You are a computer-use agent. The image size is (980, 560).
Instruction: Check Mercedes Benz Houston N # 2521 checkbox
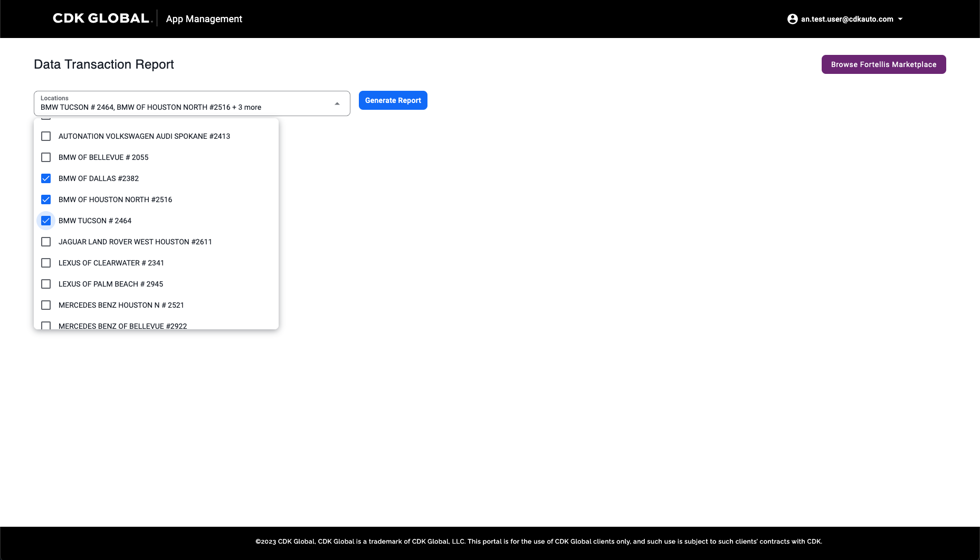(46, 305)
